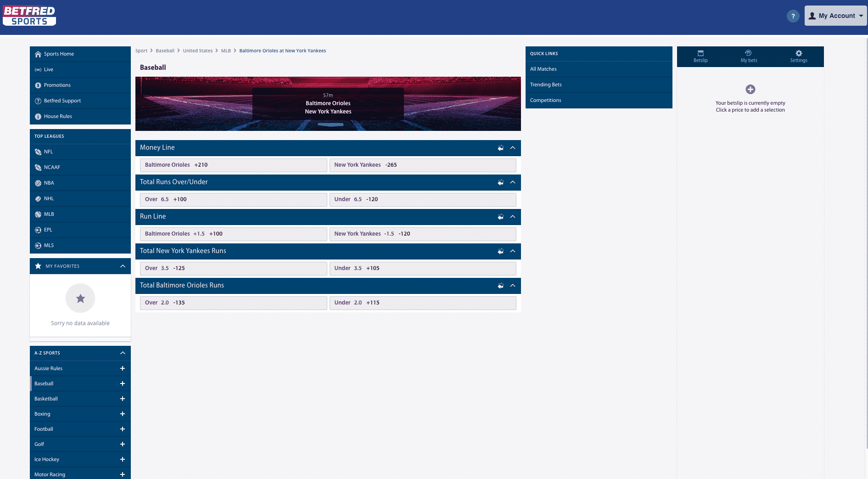The image size is (868, 479).
Task: Open All Matches quick link
Action: [x=599, y=69]
